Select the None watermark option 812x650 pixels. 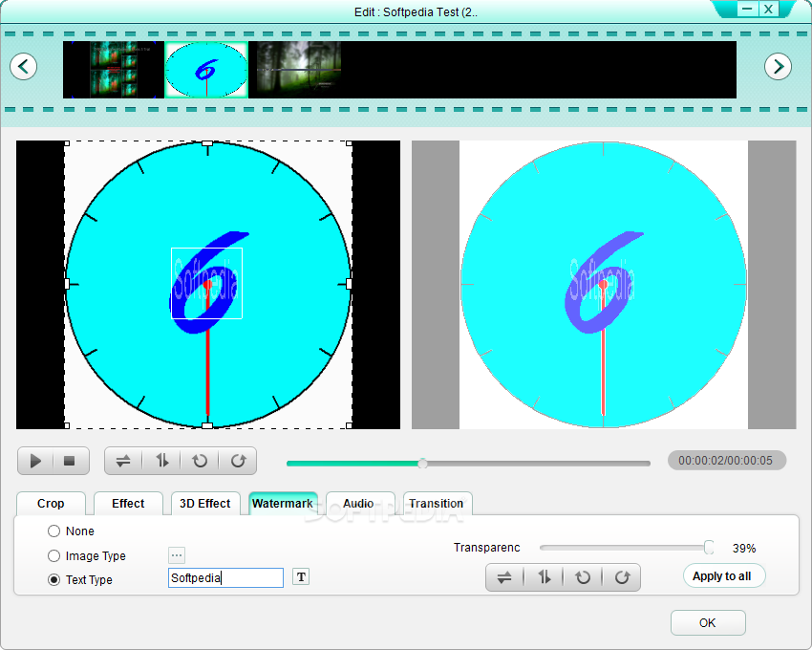(x=53, y=531)
